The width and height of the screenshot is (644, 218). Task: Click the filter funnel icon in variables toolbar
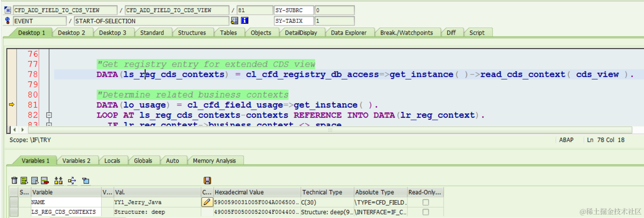coord(86,180)
